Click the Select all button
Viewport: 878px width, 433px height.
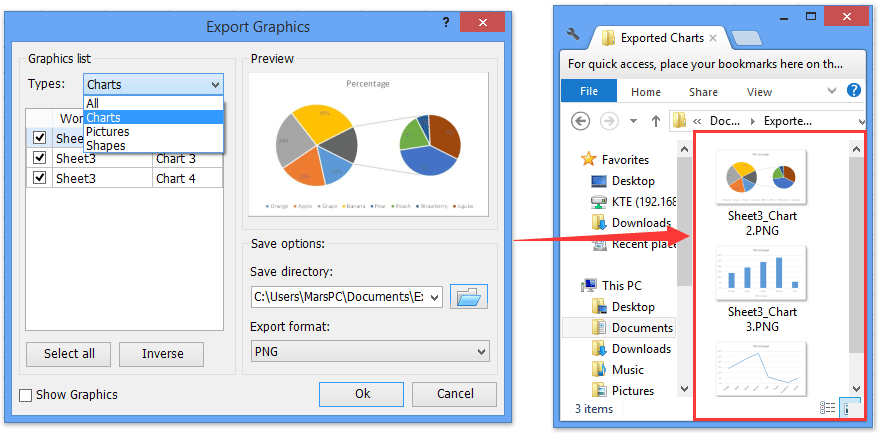(69, 354)
